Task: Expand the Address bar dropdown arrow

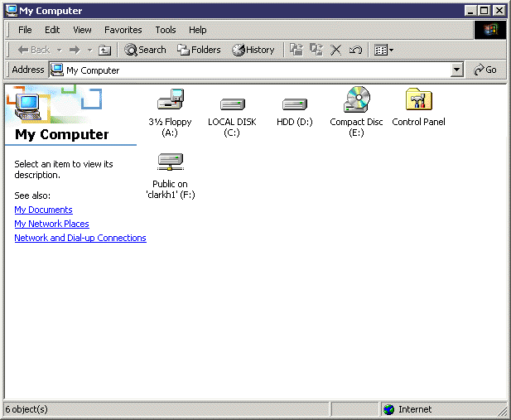Action: pos(457,70)
